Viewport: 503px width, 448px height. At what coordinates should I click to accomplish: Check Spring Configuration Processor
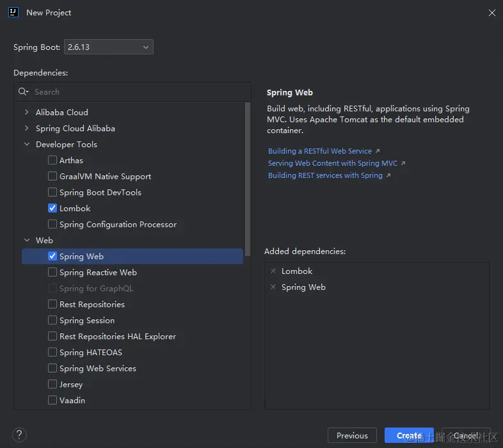coord(52,224)
